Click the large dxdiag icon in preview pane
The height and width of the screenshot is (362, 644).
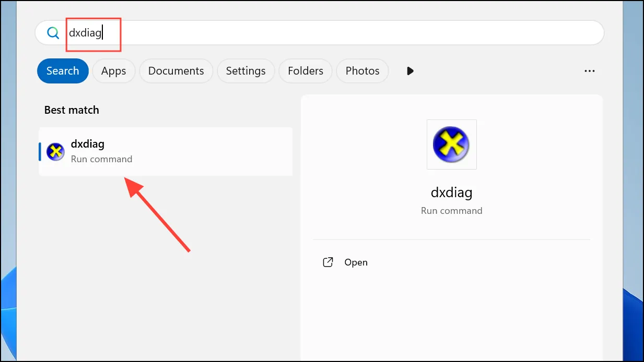click(x=451, y=144)
